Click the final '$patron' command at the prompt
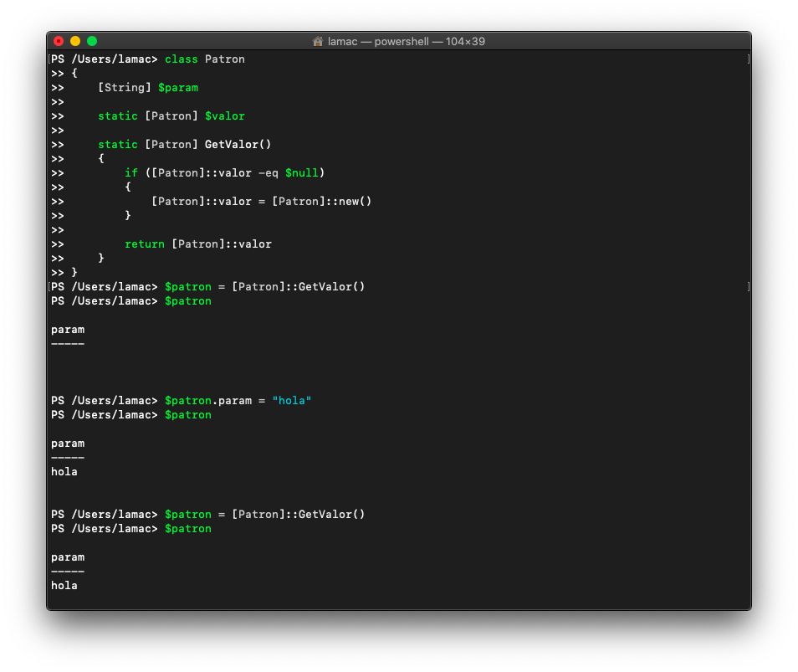Screen dimensions: 798x672 coord(188,529)
